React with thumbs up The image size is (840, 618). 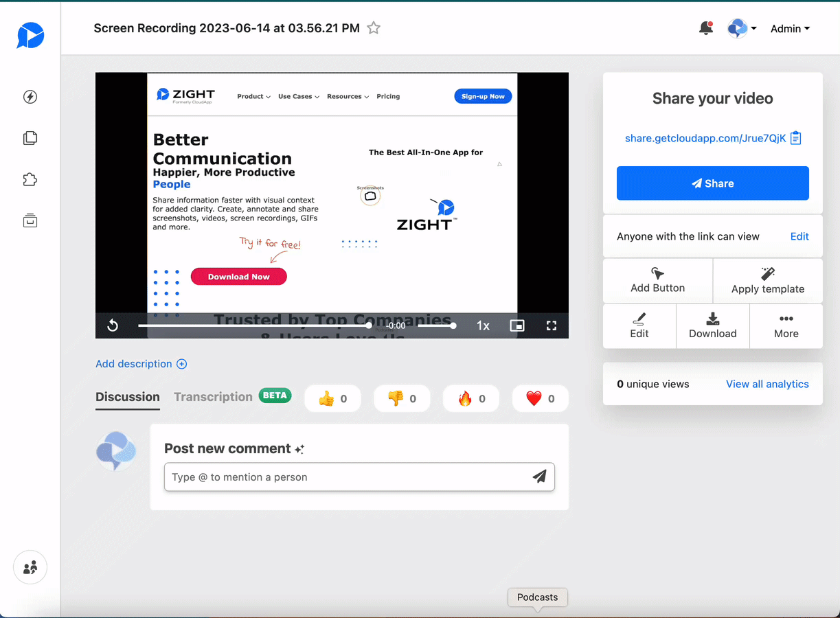pos(332,398)
